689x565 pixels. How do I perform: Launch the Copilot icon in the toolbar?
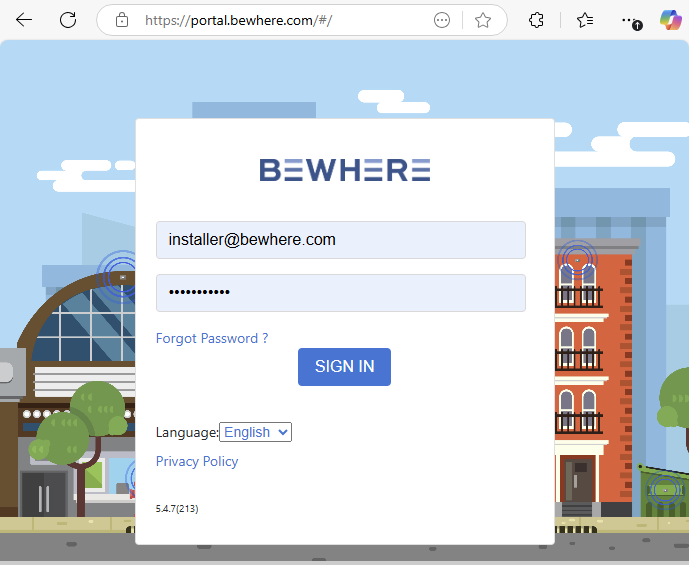[671, 20]
